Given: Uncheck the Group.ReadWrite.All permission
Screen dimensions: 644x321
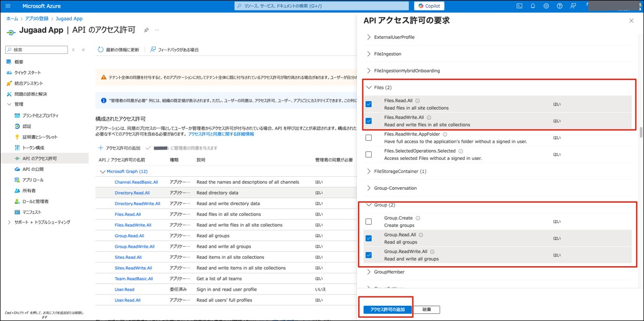Looking at the screenshot, I should 369,255.
